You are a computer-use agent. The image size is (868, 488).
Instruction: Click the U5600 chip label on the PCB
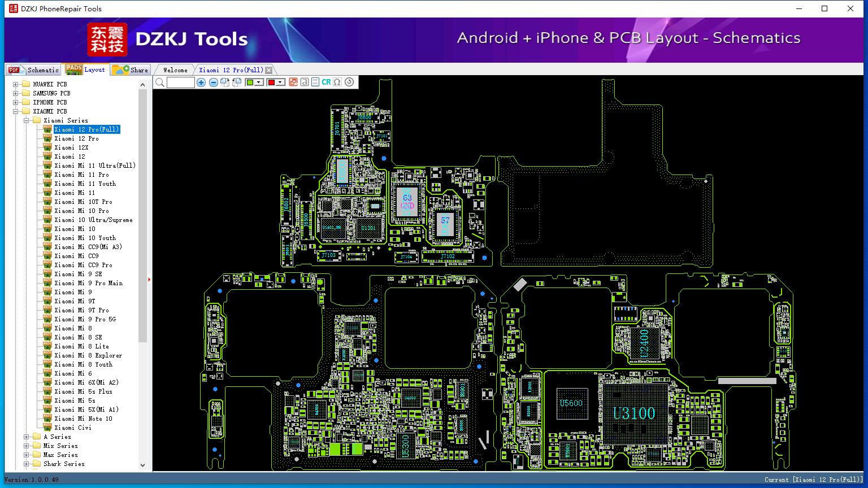click(571, 403)
